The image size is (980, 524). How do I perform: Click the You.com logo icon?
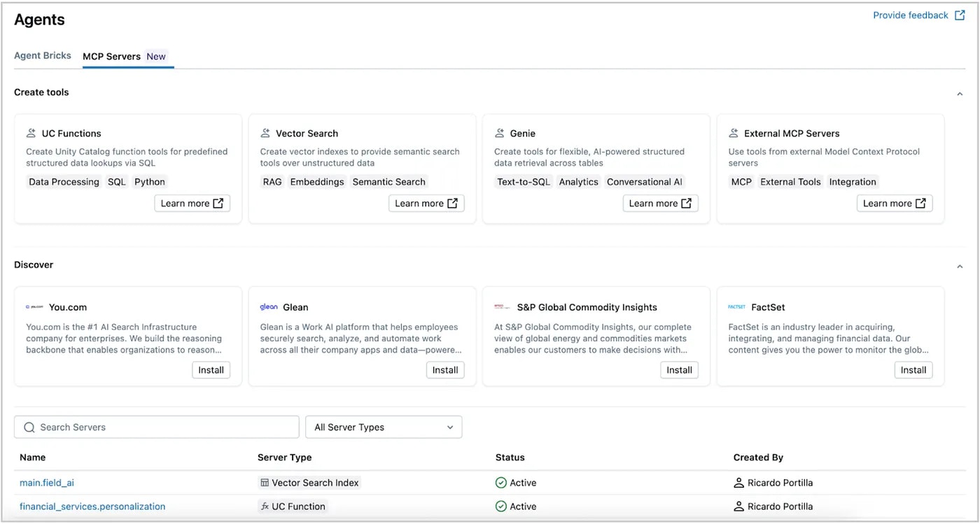(34, 307)
